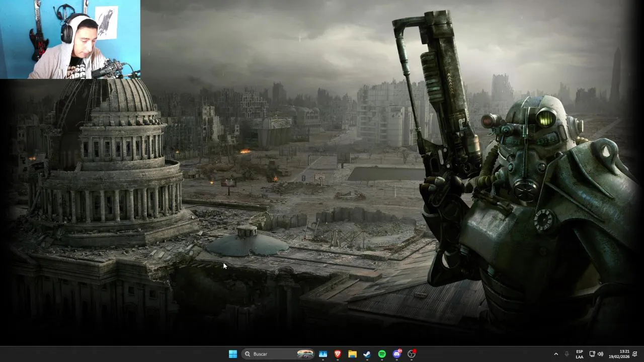644x362 pixels.
Task: Open File Explorer from the taskbar
Action: [353, 354]
